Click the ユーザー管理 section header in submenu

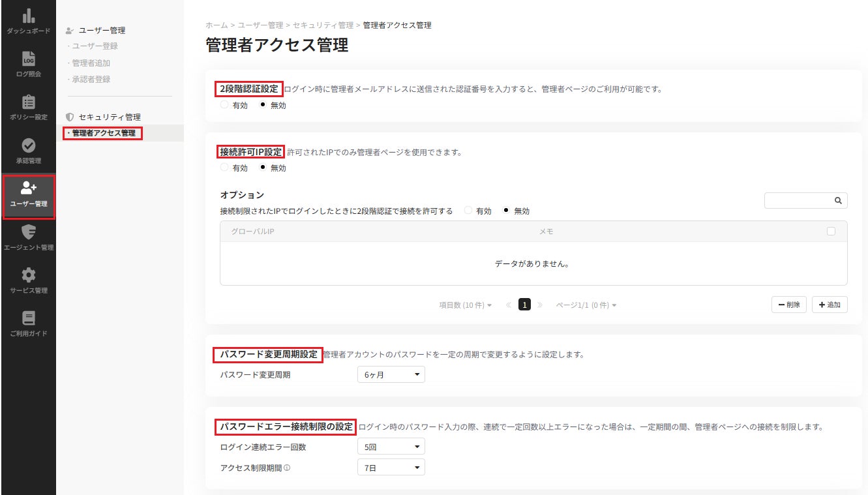click(102, 30)
